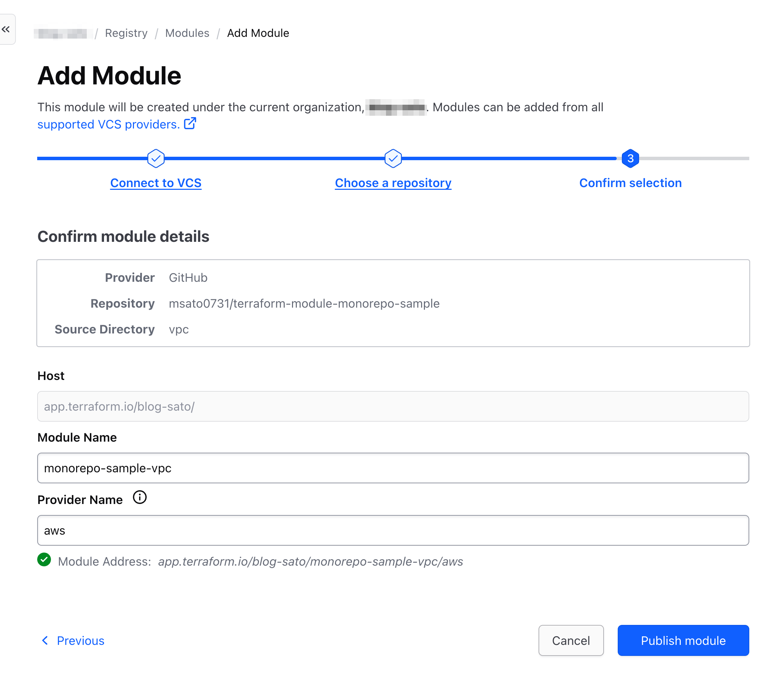Select the Provider Name field containing aws

coord(393,530)
